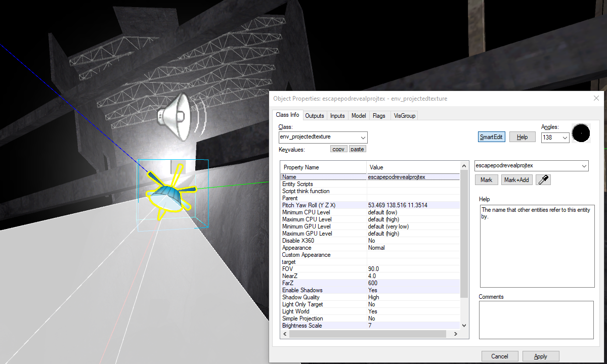This screenshot has height=364, width=607.
Task: Select the Light Only Target row
Action: [x=370, y=304]
